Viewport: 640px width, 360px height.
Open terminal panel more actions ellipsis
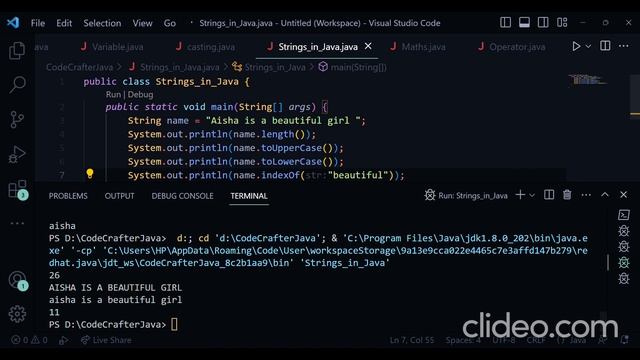(x=586, y=195)
